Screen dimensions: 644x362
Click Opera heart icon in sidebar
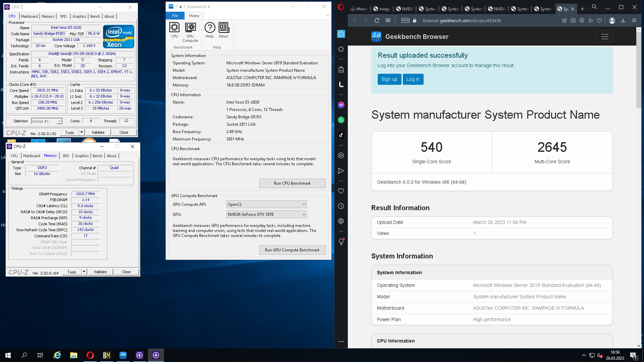(341, 191)
